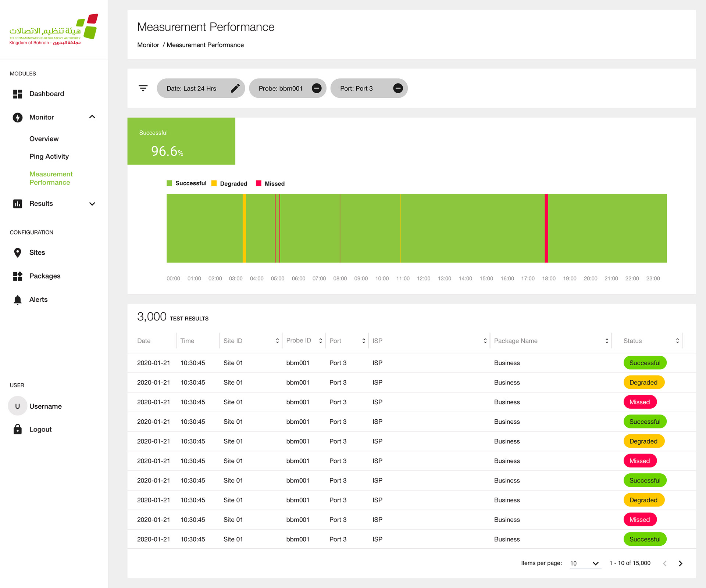Open the items per page dropdown
The image size is (706, 588).
coord(585,563)
